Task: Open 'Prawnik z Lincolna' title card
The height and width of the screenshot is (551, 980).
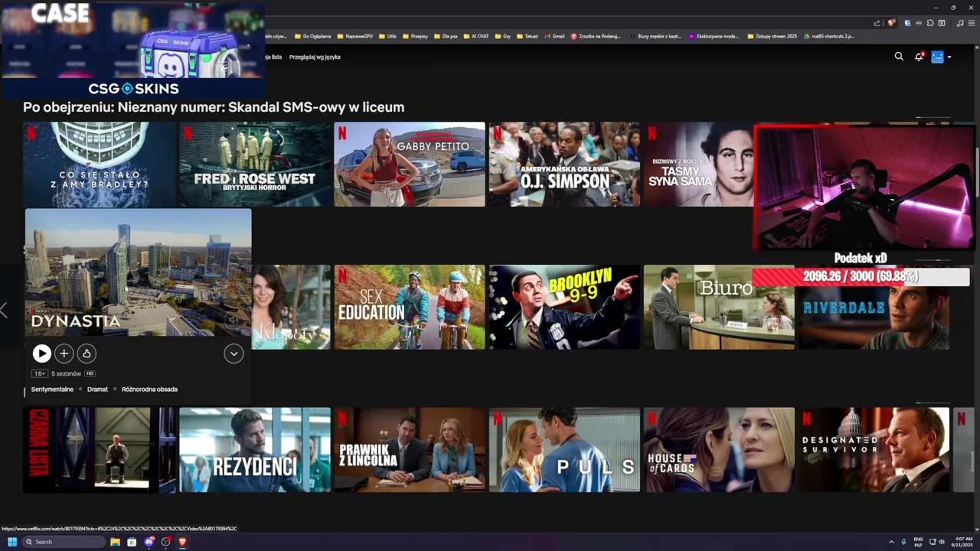Action: [x=410, y=450]
